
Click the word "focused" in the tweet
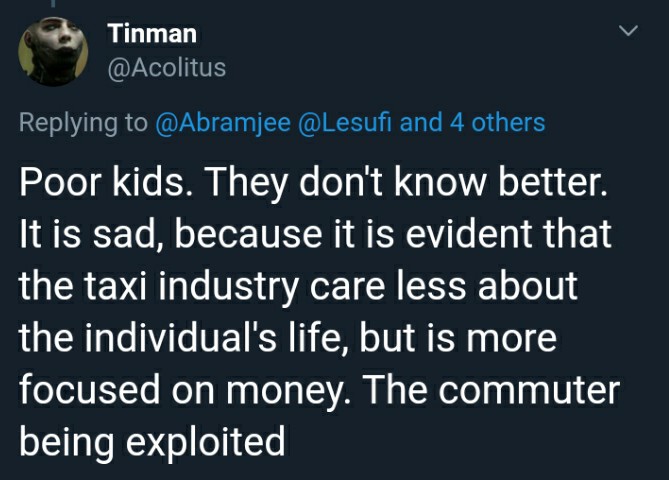click(x=89, y=390)
